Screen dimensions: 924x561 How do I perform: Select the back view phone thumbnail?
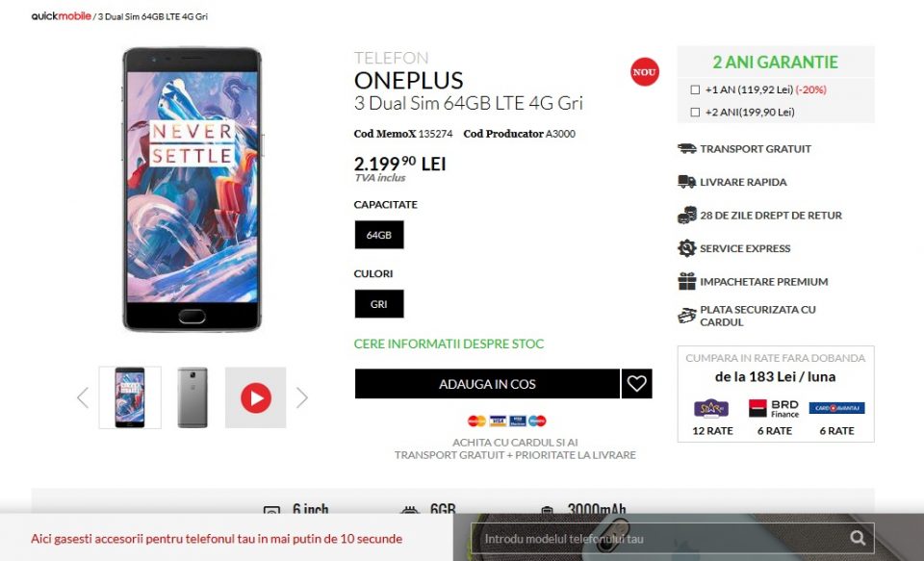[192, 397]
